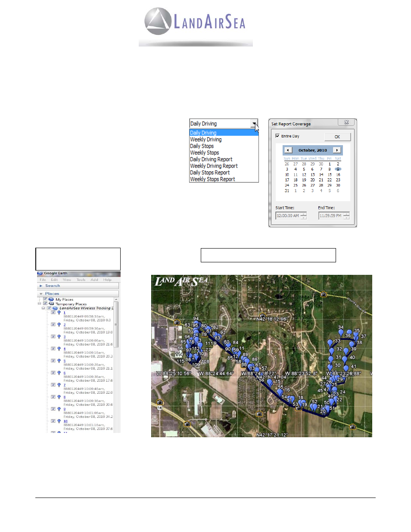Uncheck the checkbox for placemark 1
This screenshot has height=532, width=411.
point(53,312)
